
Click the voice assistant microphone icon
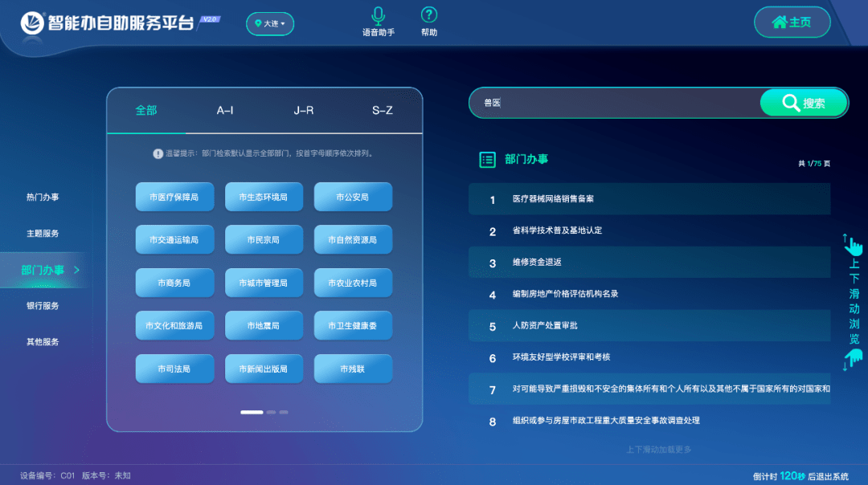point(378,15)
